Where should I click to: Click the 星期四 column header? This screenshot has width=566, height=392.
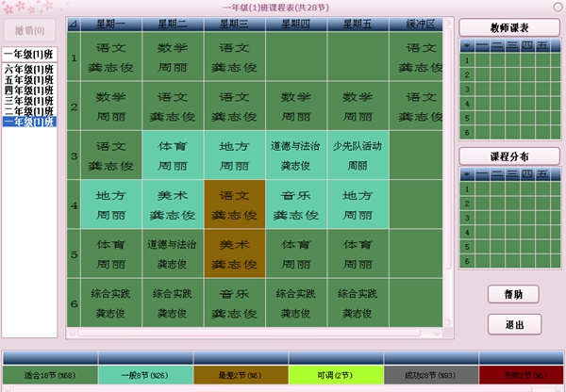(x=296, y=24)
